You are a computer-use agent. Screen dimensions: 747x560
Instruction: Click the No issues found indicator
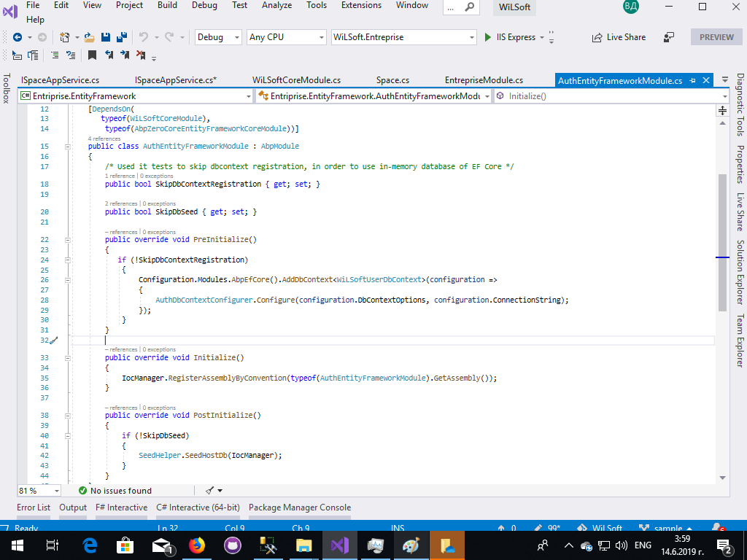115,491
